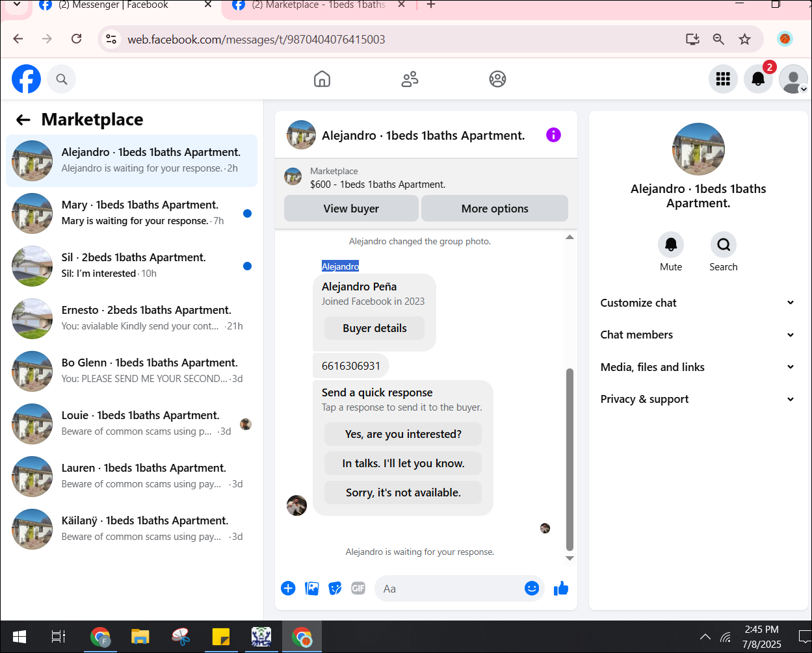Expand Chat members section

698,335
